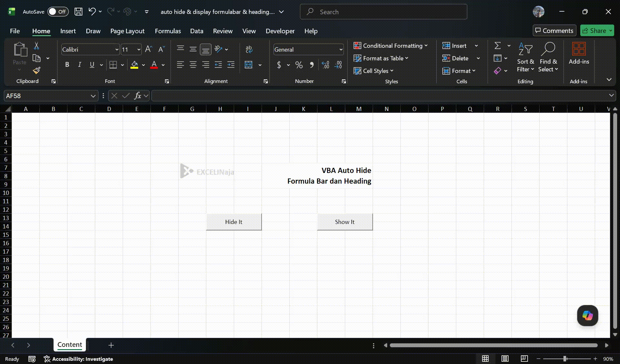This screenshot has height=364, width=620.
Task: Click the Cut scissors icon
Action: 36,46
